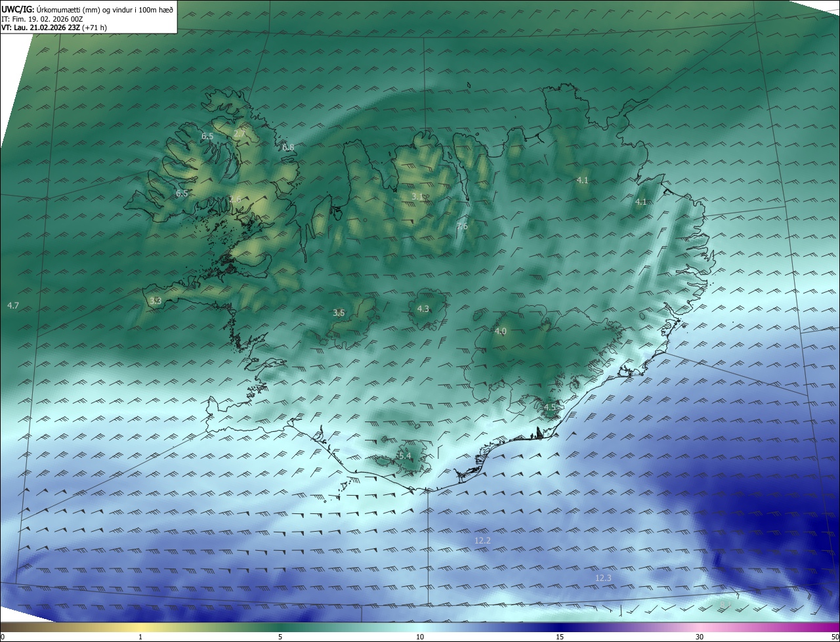
Task: Click the 2.6 value label in the west
Action: point(235,199)
